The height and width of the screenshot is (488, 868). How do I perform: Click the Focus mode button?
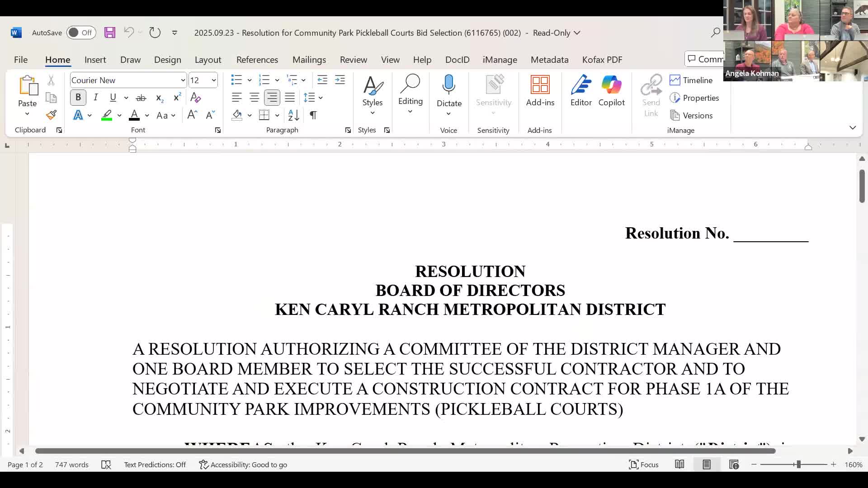[x=643, y=465]
